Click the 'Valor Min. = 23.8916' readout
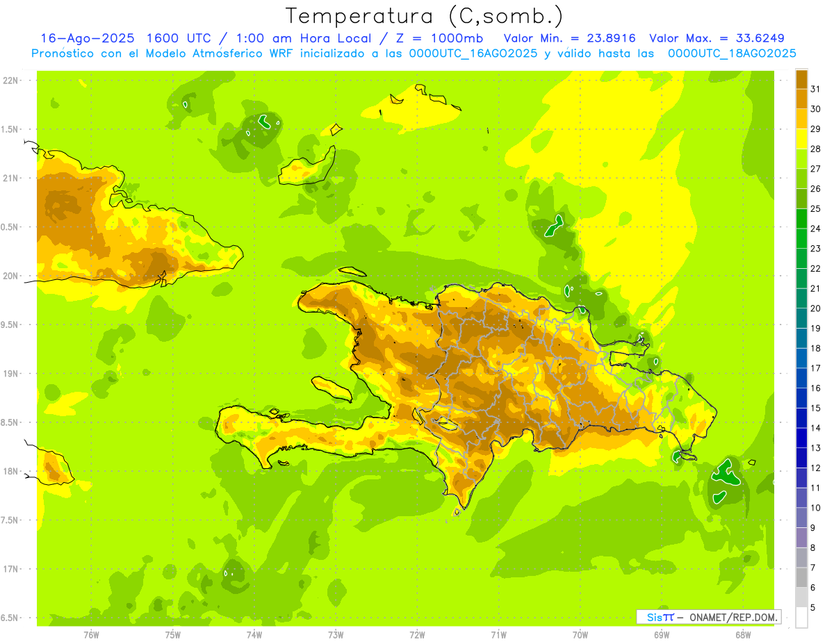The width and height of the screenshot is (834, 644). 570,38
